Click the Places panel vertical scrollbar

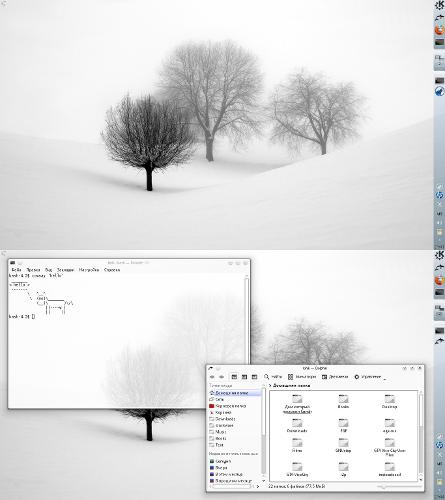point(264,433)
